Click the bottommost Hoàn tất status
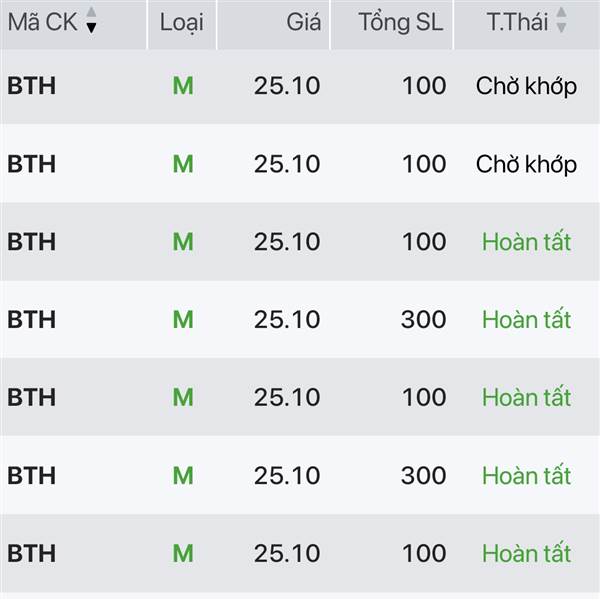The height and width of the screenshot is (600, 600). tap(526, 553)
